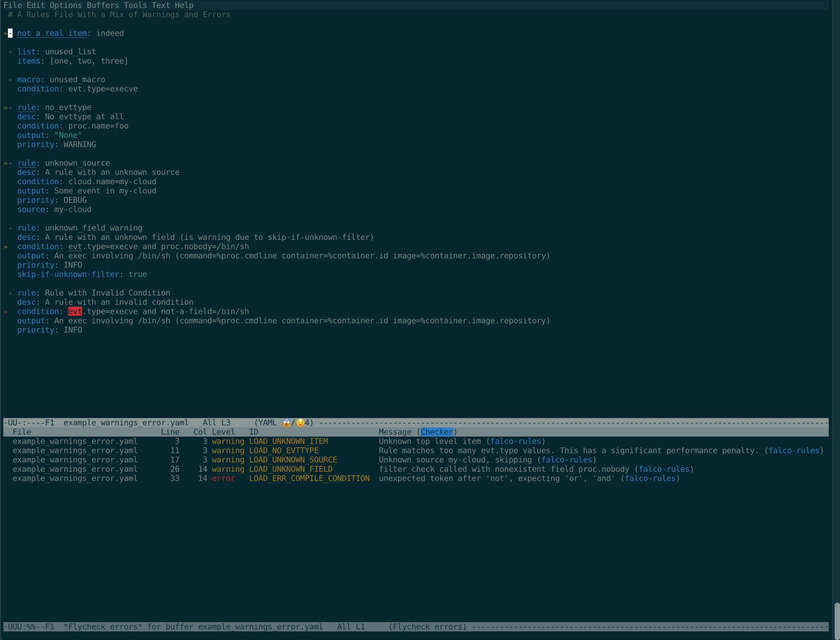Select the LOAD_UNKNOWN_SOURCE error ID
The image size is (840, 640).
293,460
